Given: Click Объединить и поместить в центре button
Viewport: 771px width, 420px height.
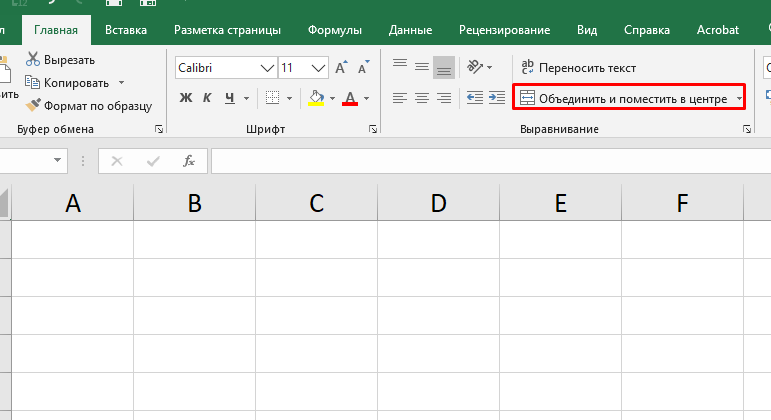Looking at the screenshot, I should 623,98.
